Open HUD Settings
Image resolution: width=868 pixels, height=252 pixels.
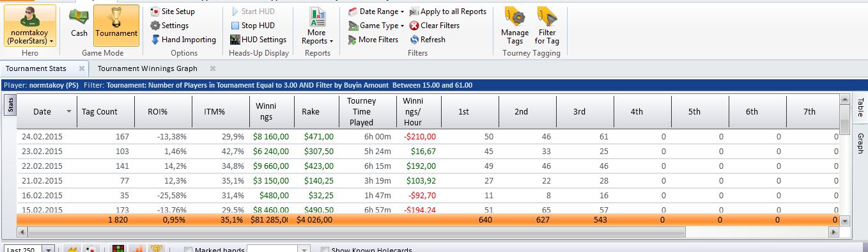click(258, 40)
